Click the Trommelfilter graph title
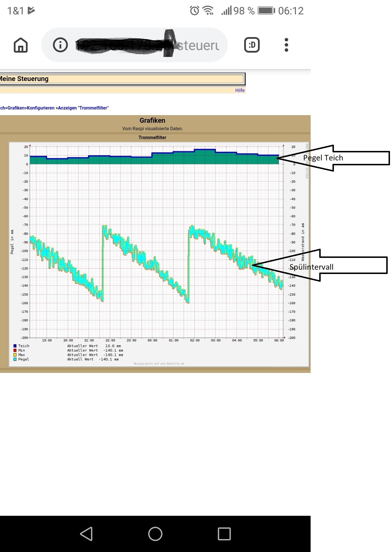Image resolution: width=392 pixels, height=552 pixels. 152,138
